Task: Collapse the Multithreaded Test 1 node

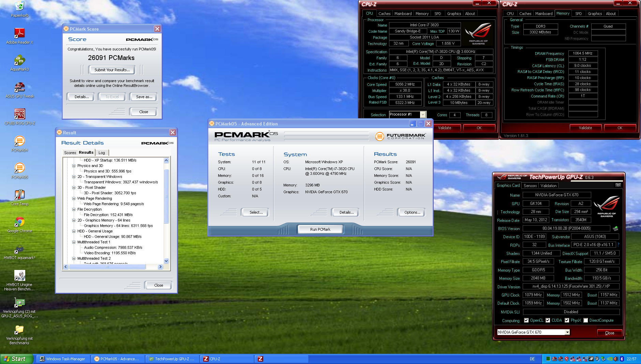Action: tap(74, 242)
